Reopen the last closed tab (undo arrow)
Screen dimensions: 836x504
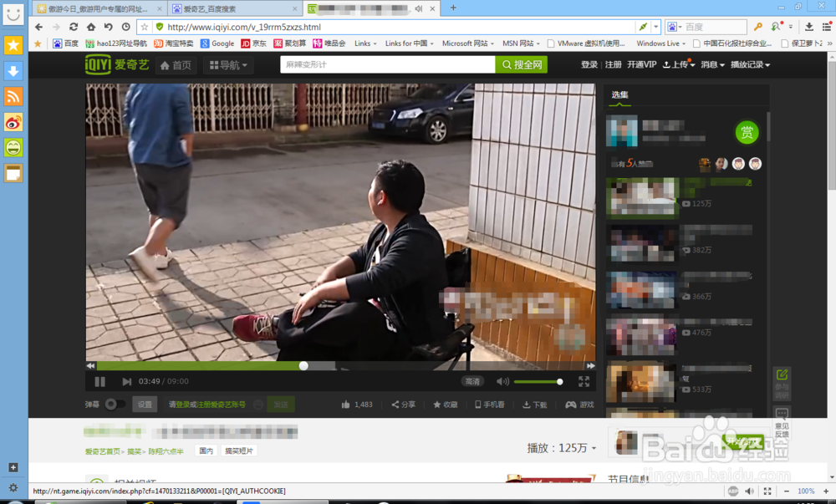108,27
